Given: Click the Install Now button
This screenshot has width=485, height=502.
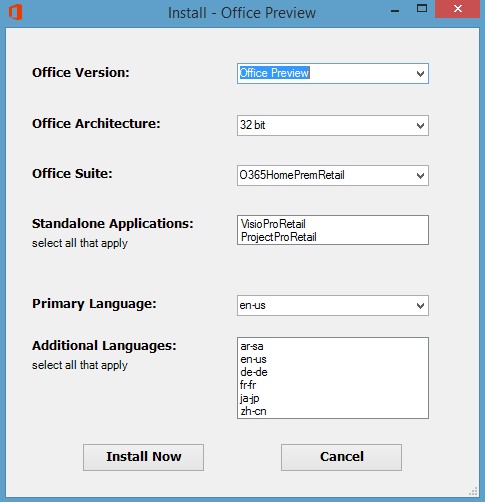Looking at the screenshot, I should pos(143,457).
